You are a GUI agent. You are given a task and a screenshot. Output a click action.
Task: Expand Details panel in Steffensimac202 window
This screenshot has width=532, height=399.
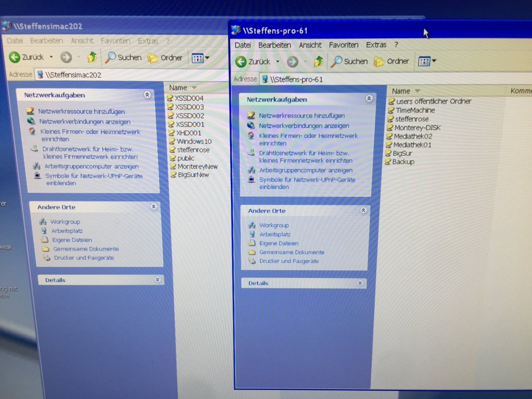157,280
